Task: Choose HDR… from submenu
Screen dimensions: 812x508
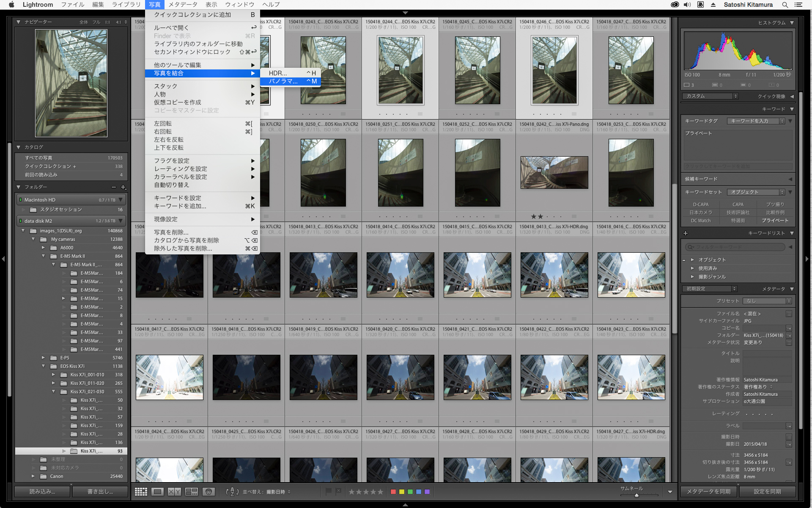Action: point(291,73)
